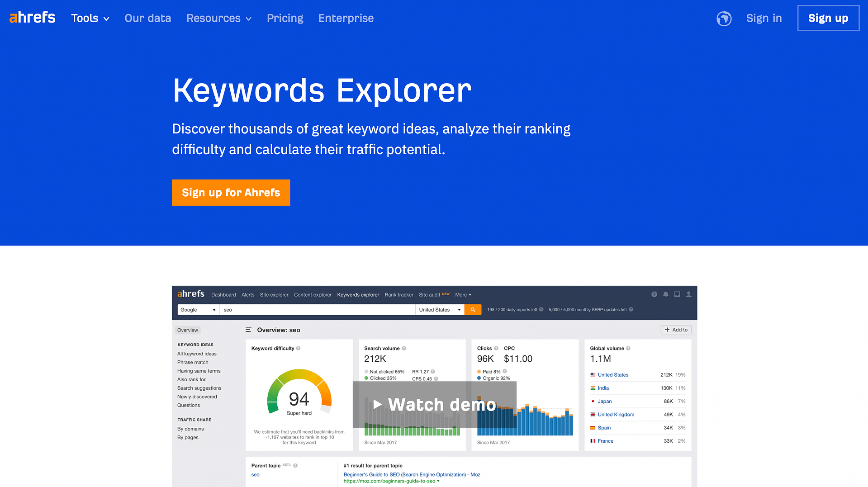The width and height of the screenshot is (868, 487).
Task: Open the notifications bell icon
Action: click(x=666, y=294)
